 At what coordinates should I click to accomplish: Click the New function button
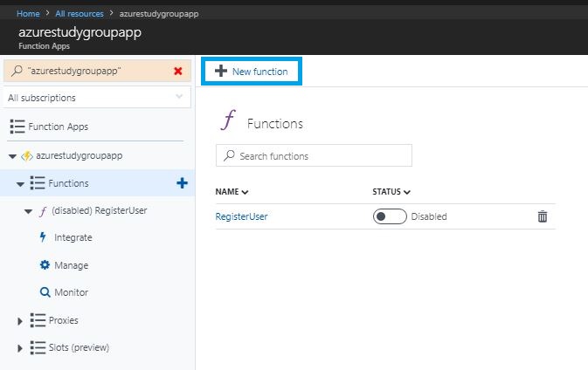pos(252,72)
